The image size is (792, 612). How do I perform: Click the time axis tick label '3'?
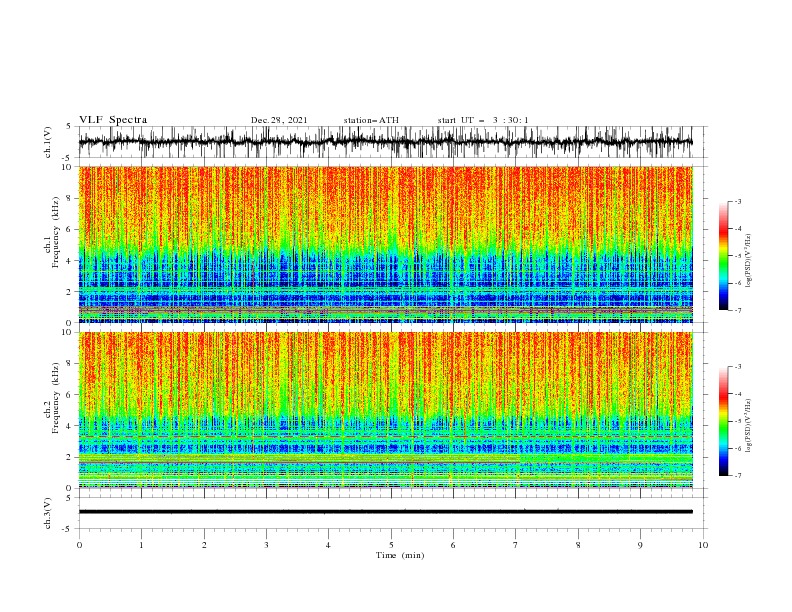click(266, 545)
